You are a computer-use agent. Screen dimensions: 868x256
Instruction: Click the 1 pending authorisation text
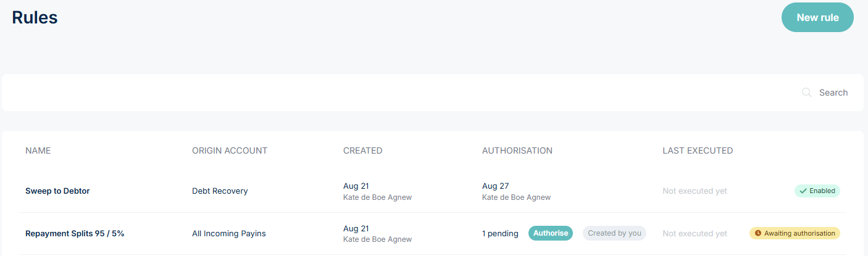[x=500, y=234]
